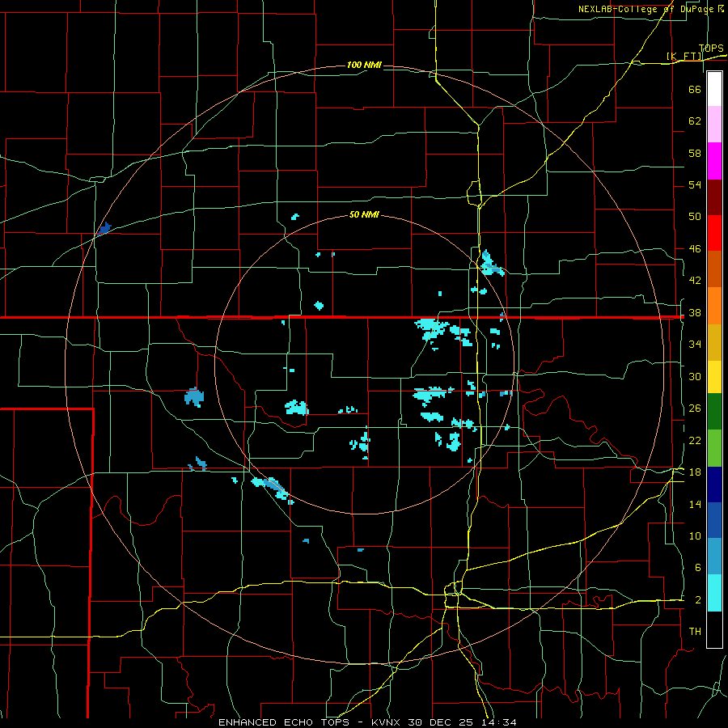Click the '38' scale label
728x728 pixels.
tap(695, 313)
